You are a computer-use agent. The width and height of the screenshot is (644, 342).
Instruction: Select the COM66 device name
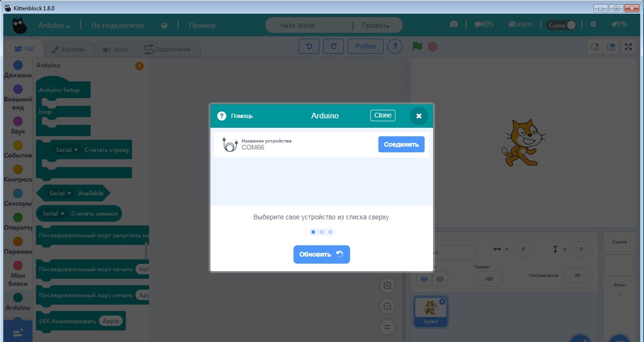(253, 147)
